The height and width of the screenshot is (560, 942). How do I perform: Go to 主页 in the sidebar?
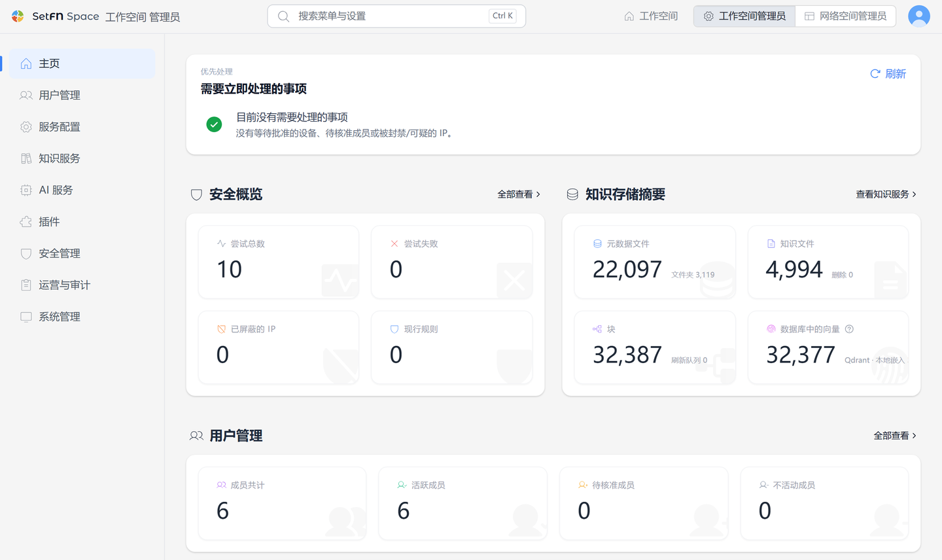82,63
